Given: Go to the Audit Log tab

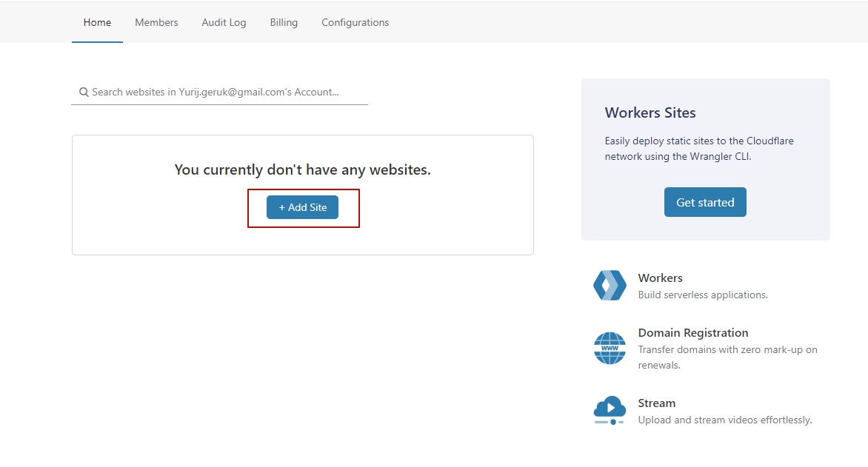Looking at the screenshot, I should click(224, 23).
